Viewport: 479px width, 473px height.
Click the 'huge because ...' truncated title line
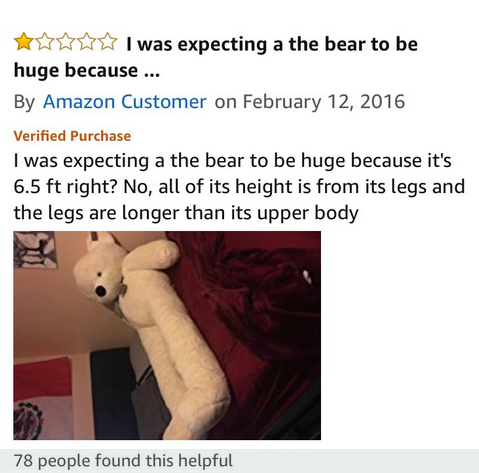point(87,71)
